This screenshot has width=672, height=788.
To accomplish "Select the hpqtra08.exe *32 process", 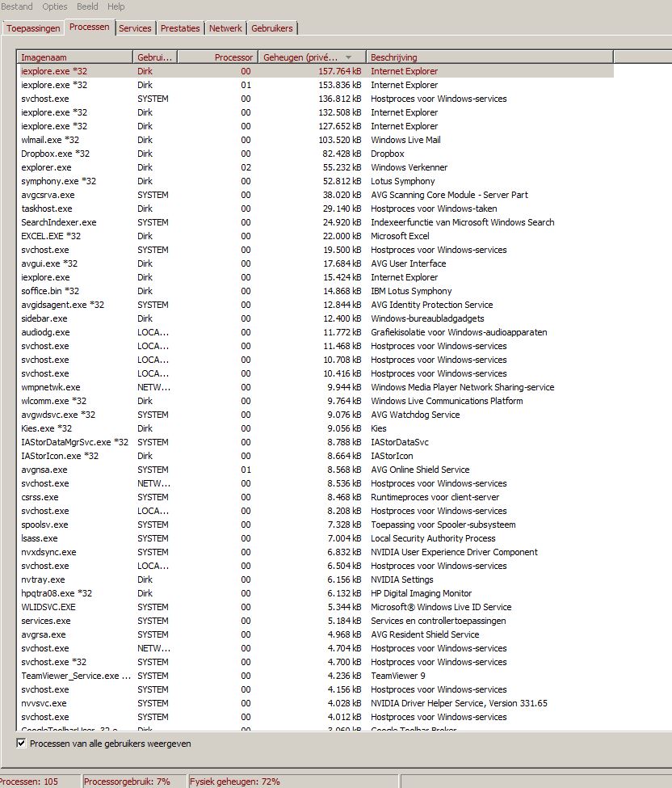I will (316, 593).
